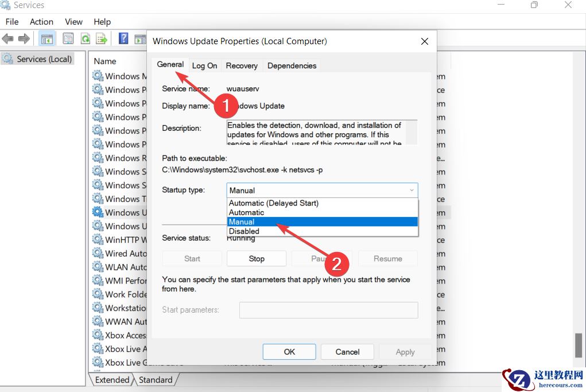
Task: Click the gear icon of Windows T service
Action: (x=98, y=199)
